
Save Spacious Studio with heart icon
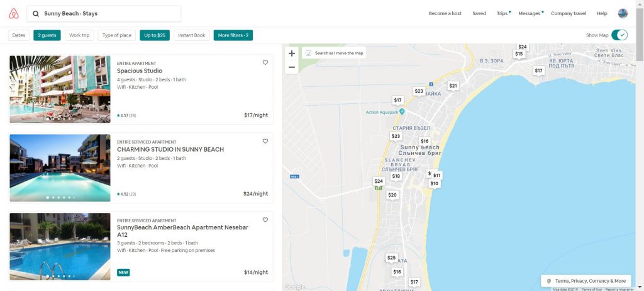point(265,62)
